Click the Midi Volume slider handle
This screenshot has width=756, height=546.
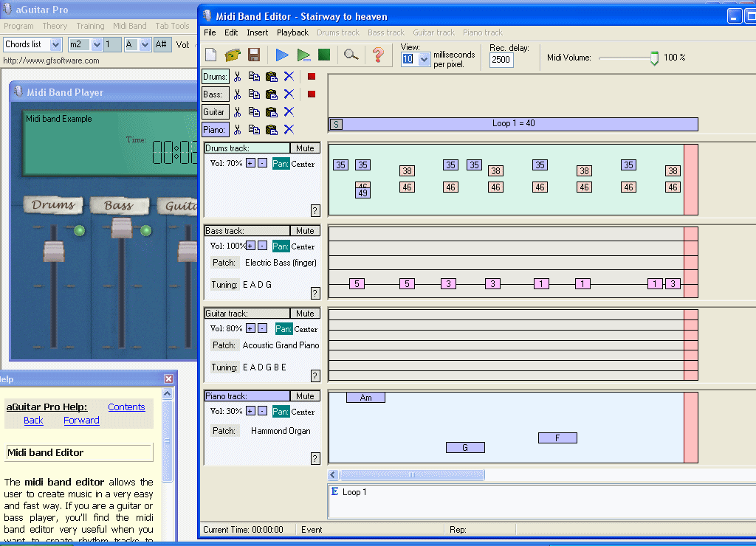point(654,58)
